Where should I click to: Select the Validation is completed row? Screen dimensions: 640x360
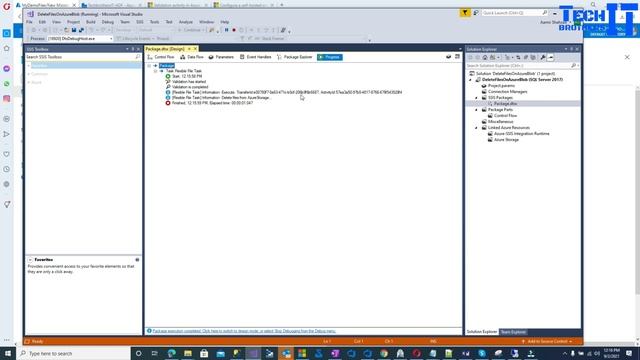(190, 87)
